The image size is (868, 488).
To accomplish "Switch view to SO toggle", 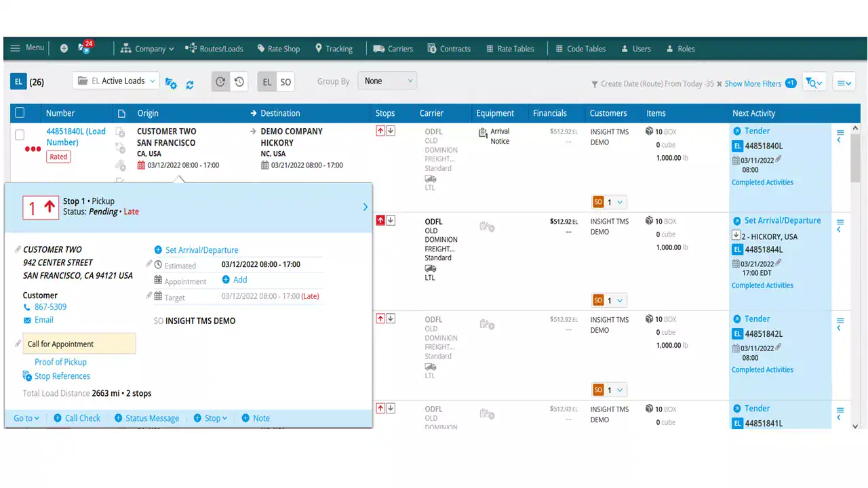I will point(285,82).
